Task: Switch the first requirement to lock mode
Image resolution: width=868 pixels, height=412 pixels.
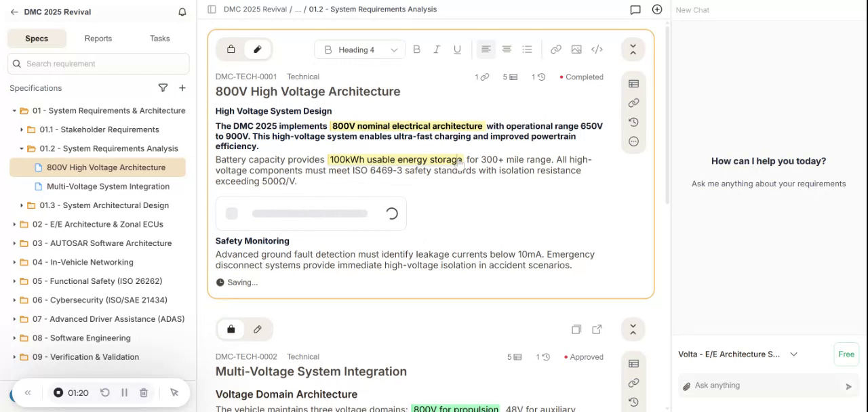Action: 231,49
